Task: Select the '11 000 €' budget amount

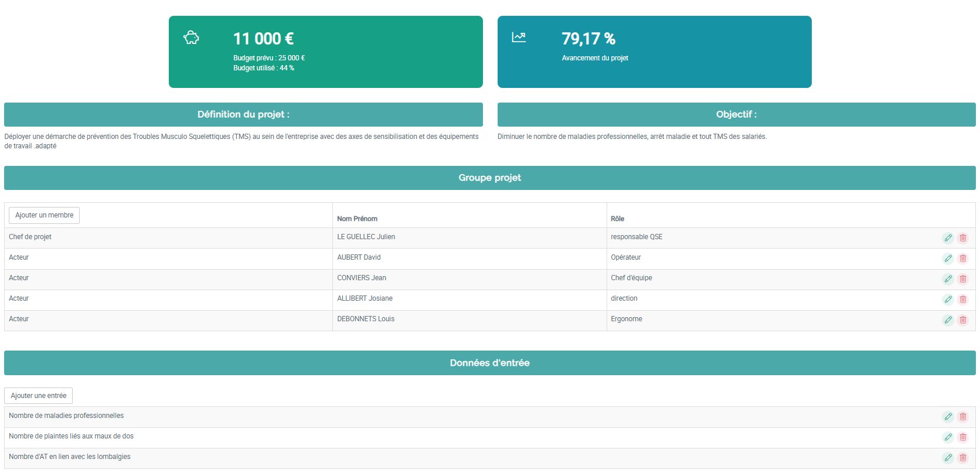Action: pyautogui.click(x=263, y=39)
